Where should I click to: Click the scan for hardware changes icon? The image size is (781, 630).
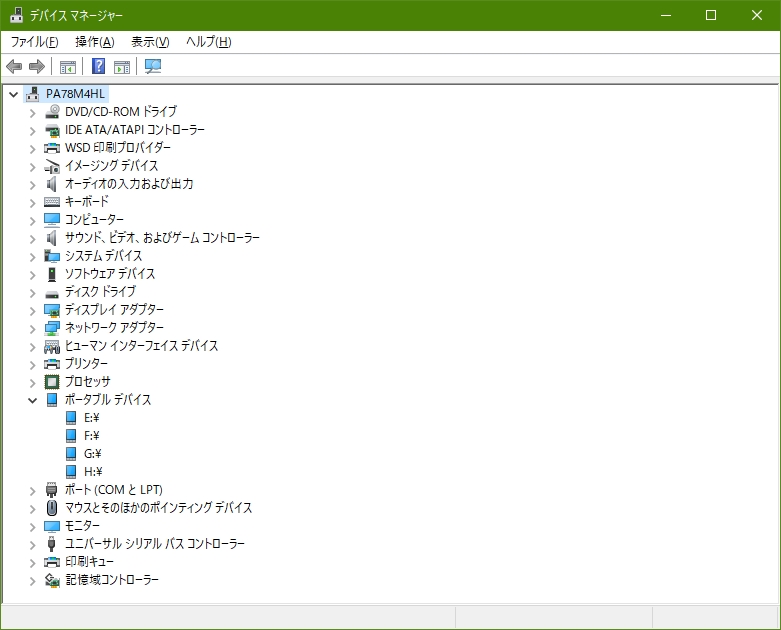coord(153,66)
